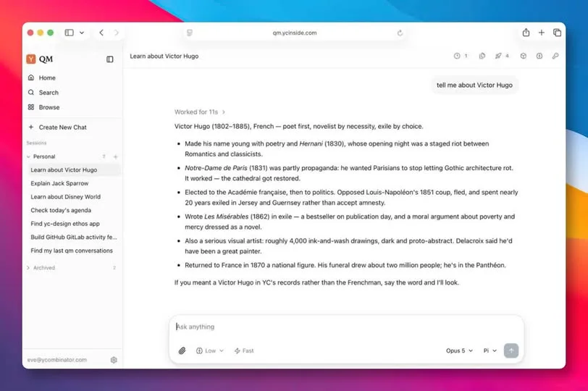Send message with the arrow button
Image resolution: width=588 pixels, height=391 pixels.
pyautogui.click(x=511, y=350)
